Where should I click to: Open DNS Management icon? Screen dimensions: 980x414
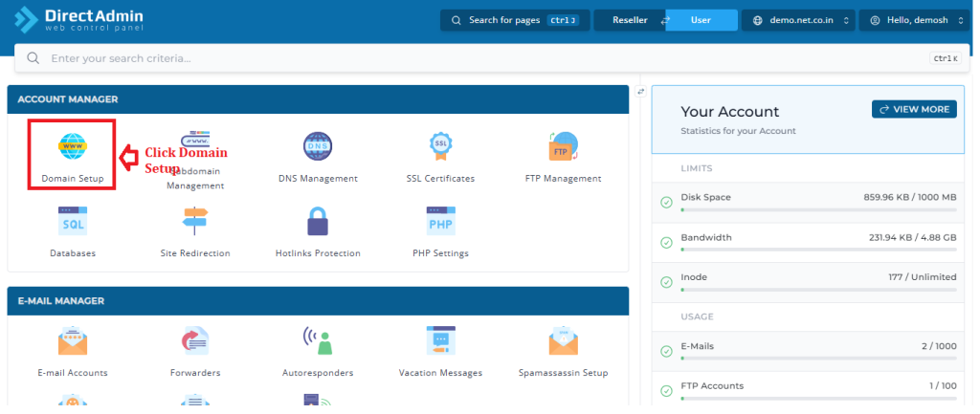(318, 146)
